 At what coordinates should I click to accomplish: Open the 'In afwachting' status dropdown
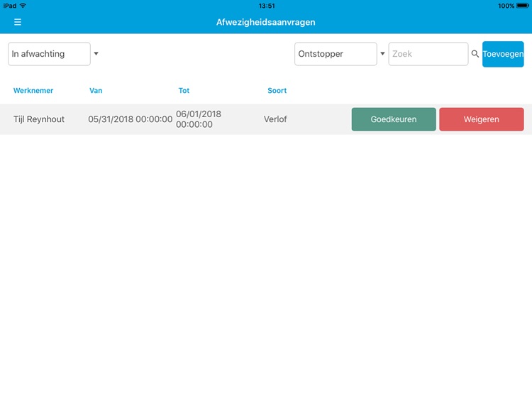pyautogui.click(x=49, y=54)
